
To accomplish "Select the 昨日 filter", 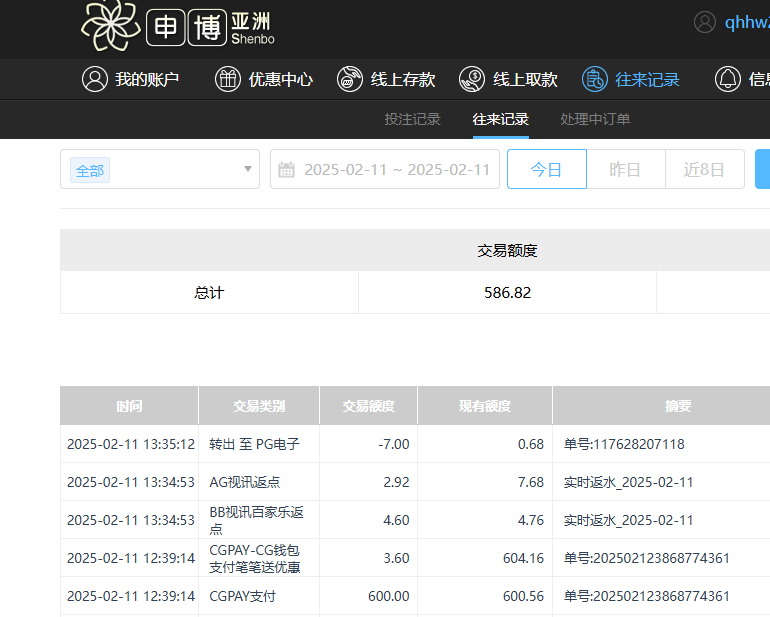I will [625, 170].
